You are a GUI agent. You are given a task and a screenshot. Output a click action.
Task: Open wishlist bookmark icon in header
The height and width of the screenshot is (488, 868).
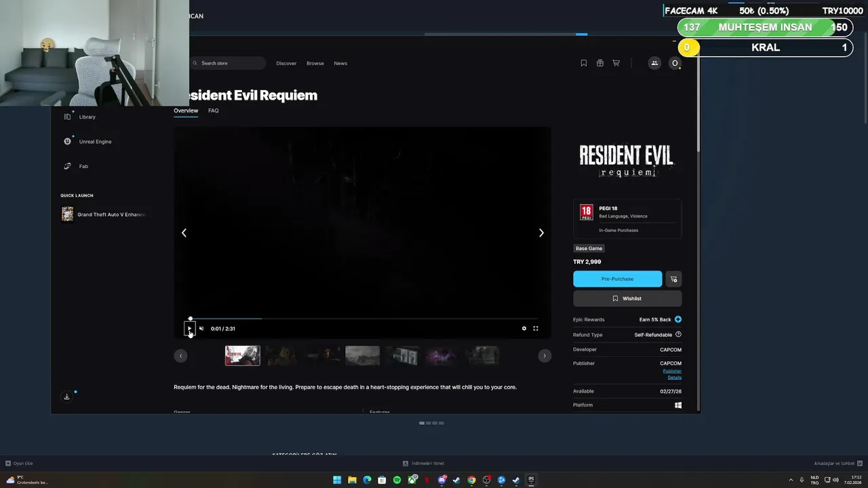(584, 63)
